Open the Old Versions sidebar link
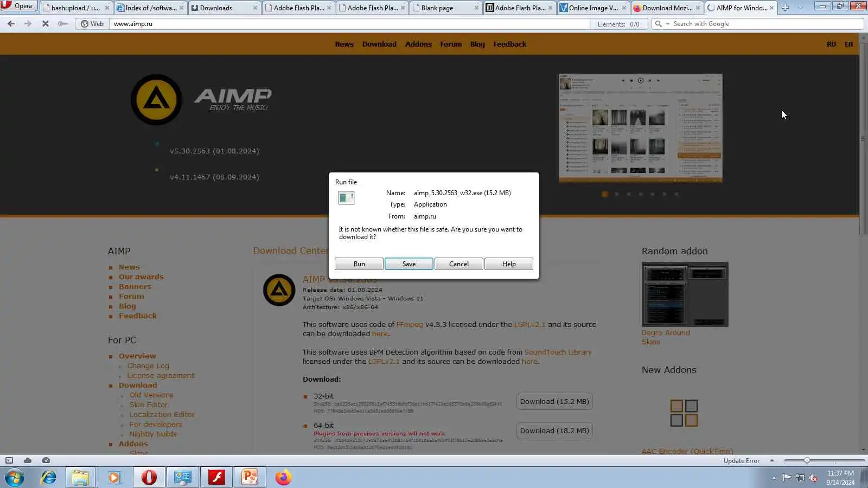This screenshot has height=488, width=868. click(x=151, y=395)
